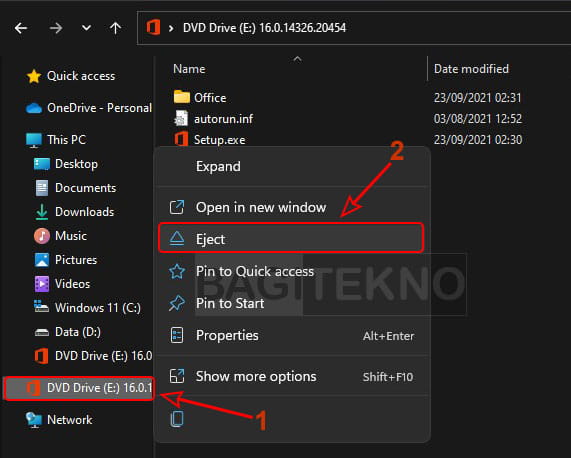Open Network in navigation pane
This screenshot has height=458, width=571.
click(x=70, y=420)
